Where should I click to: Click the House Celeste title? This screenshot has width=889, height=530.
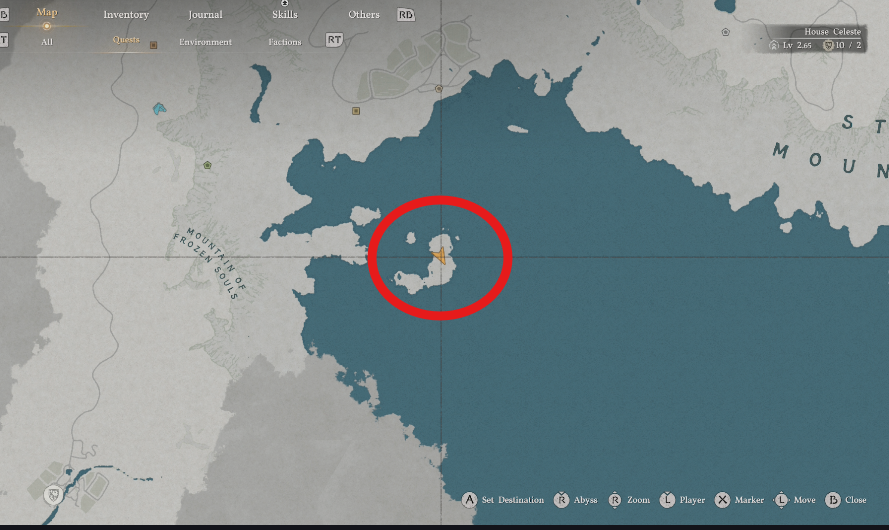(x=832, y=32)
